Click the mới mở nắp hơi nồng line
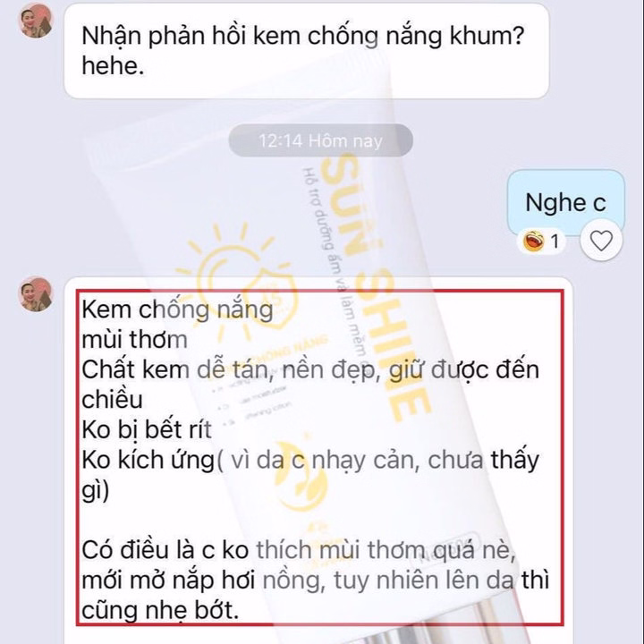 [x=315, y=580]
